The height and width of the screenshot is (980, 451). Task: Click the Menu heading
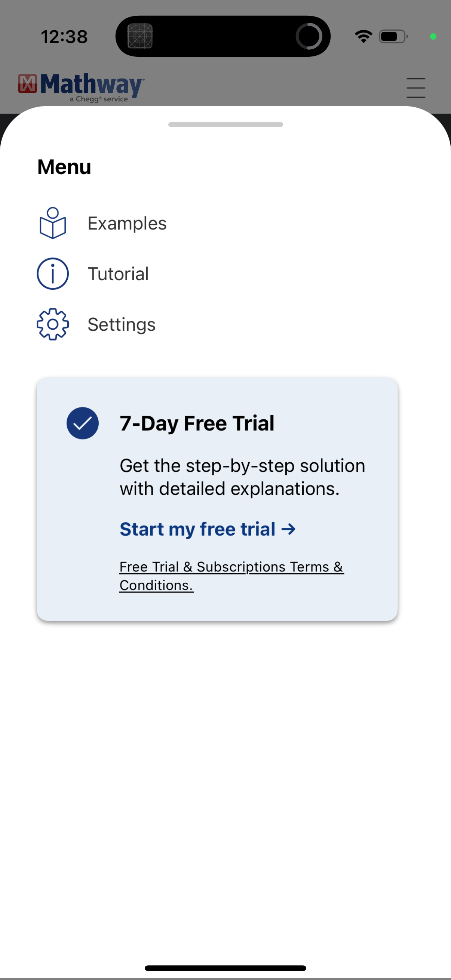click(64, 167)
